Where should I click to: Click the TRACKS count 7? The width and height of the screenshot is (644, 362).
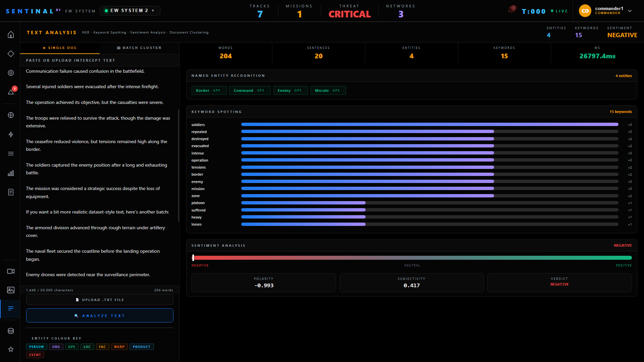260,14
